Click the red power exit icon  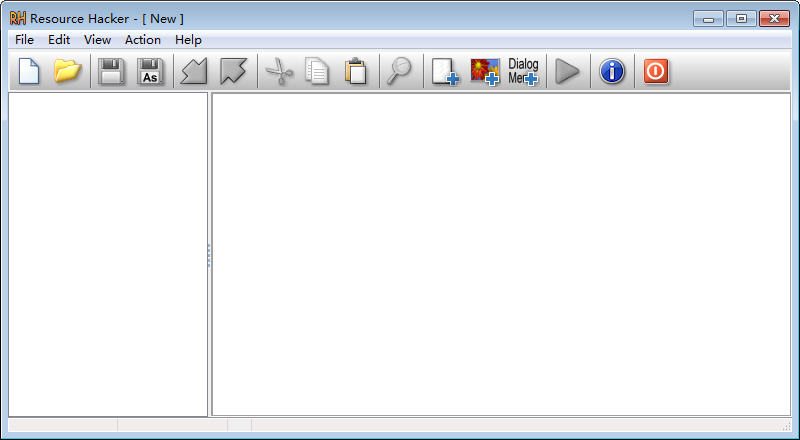(x=656, y=71)
